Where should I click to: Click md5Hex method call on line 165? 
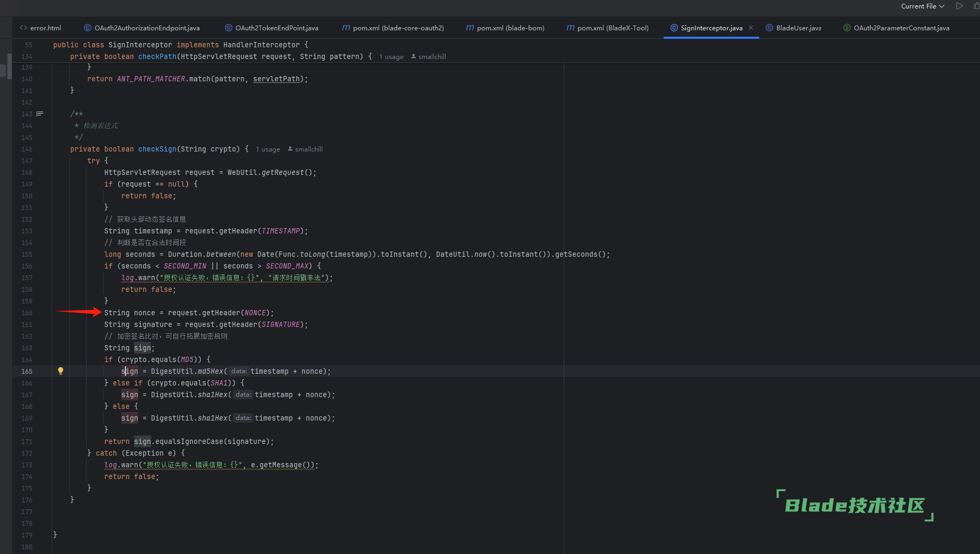tap(211, 371)
